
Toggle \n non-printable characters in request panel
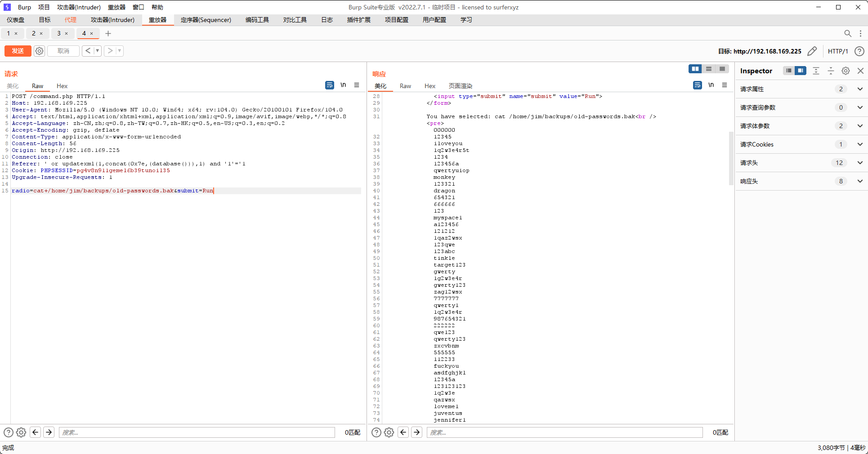point(343,85)
